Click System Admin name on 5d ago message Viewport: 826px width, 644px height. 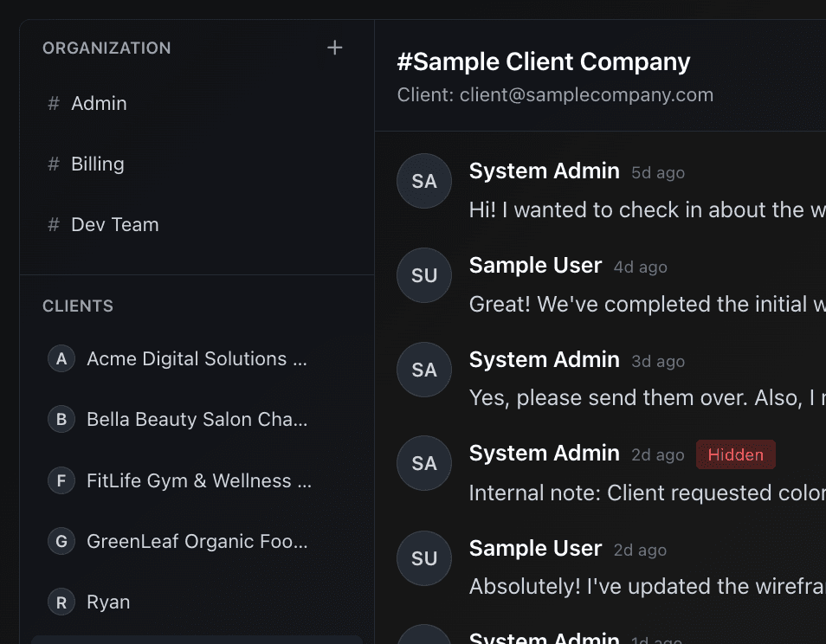[544, 171]
